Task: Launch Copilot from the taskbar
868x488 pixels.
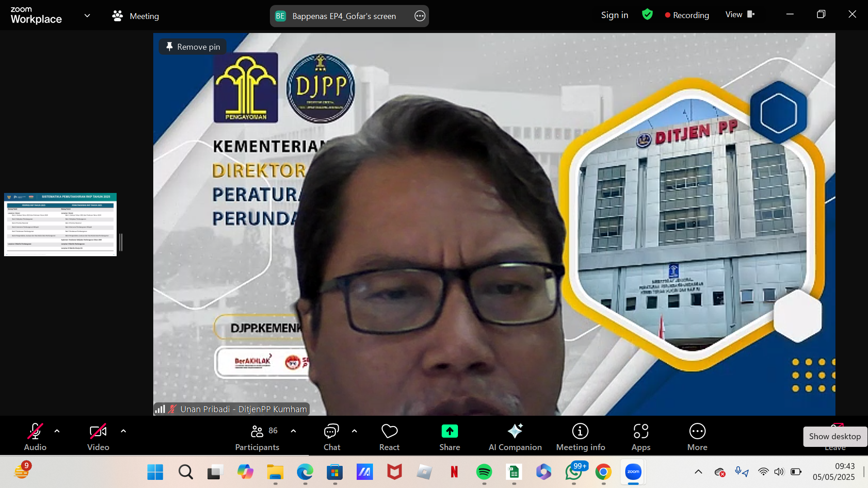Action: coord(245,472)
